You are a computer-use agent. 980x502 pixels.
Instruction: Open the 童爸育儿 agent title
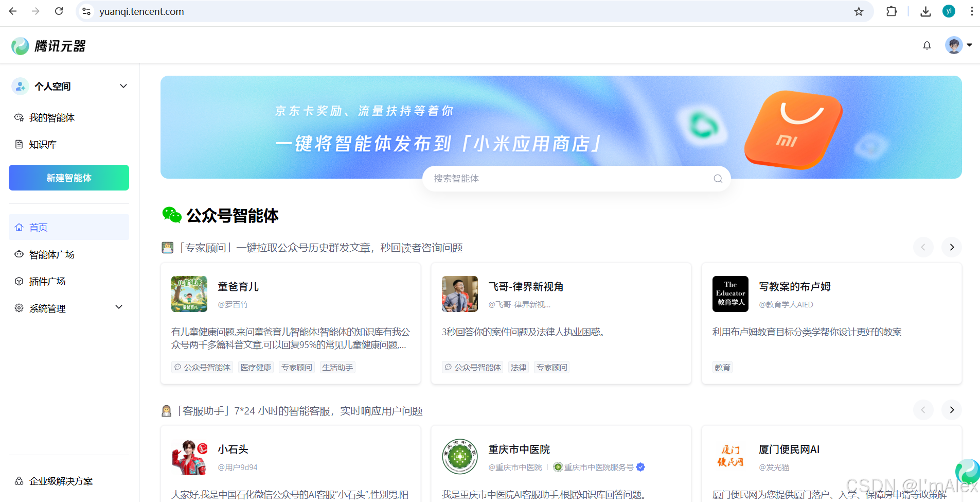pos(238,286)
